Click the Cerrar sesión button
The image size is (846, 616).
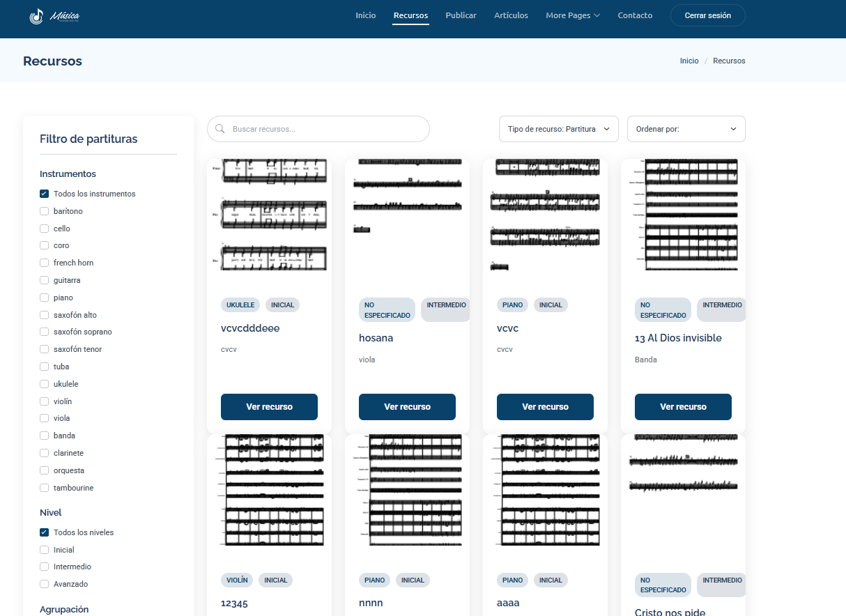pos(707,15)
